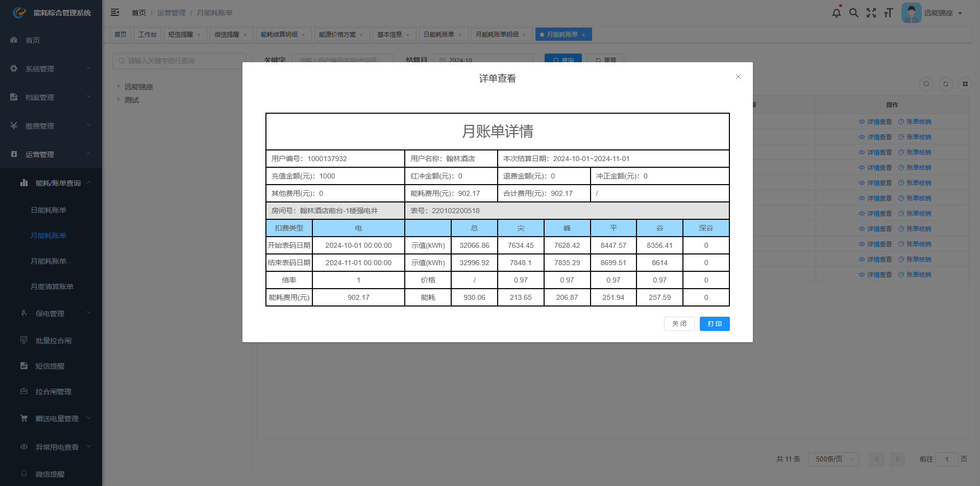
Task: Expand the 远能锦座 tree node
Action: (x=119, y=87)
